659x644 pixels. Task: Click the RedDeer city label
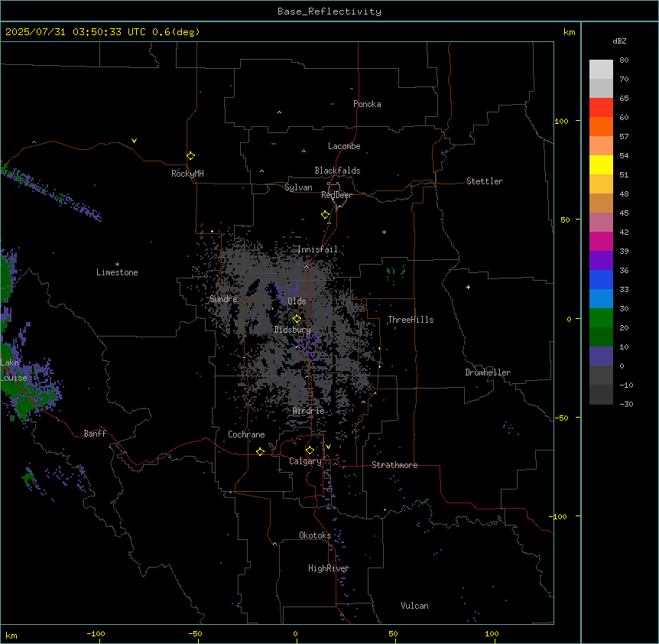[336, 195]
